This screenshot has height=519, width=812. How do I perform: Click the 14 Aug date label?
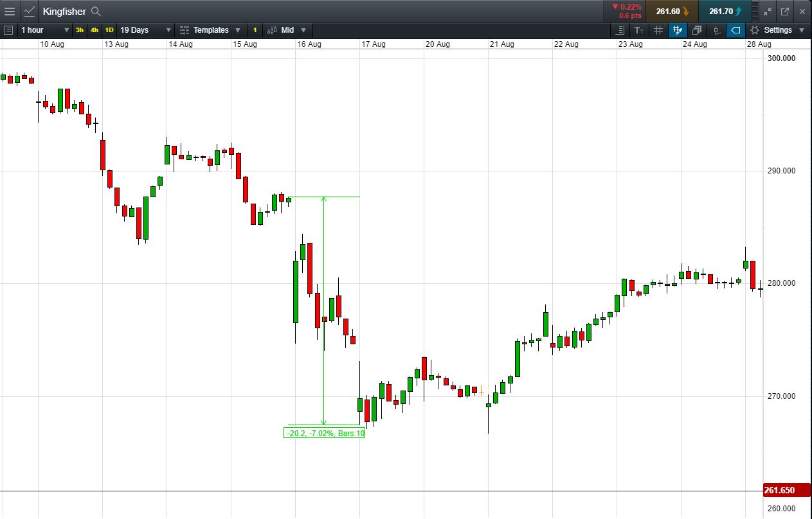click(181, 44)
